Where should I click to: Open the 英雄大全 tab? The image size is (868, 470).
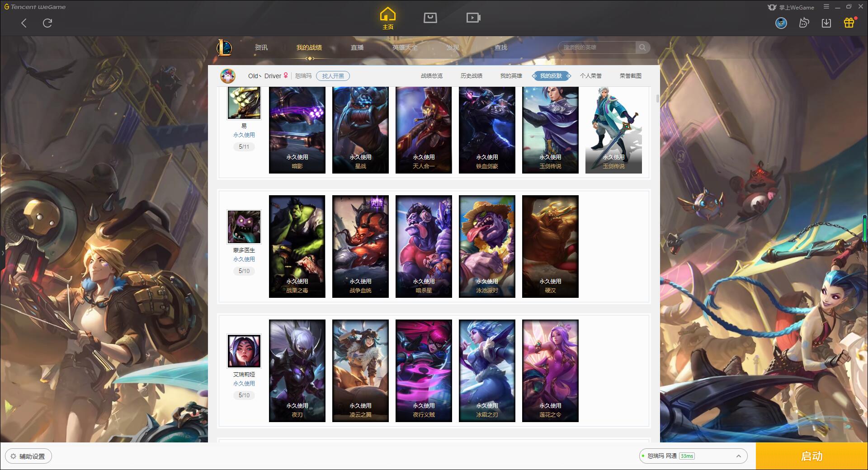tap(405, 47)
